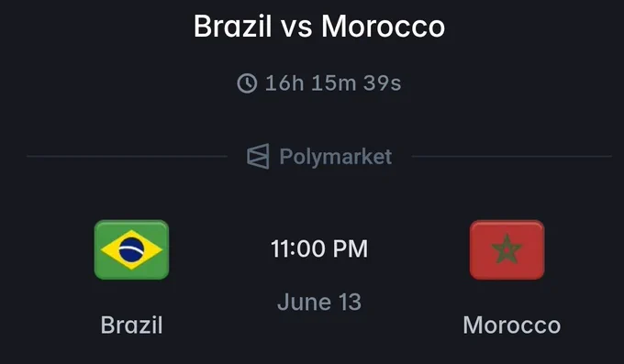
Task: Click the Brazil team name under the flag
Action: tap(132, 325)
